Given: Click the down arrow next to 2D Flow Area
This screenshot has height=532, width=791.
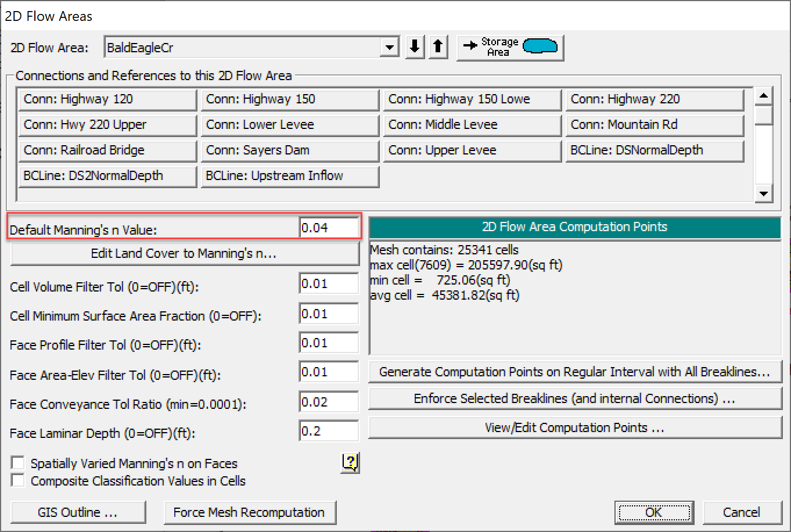Looking at the screenshot, I should 414,47.
